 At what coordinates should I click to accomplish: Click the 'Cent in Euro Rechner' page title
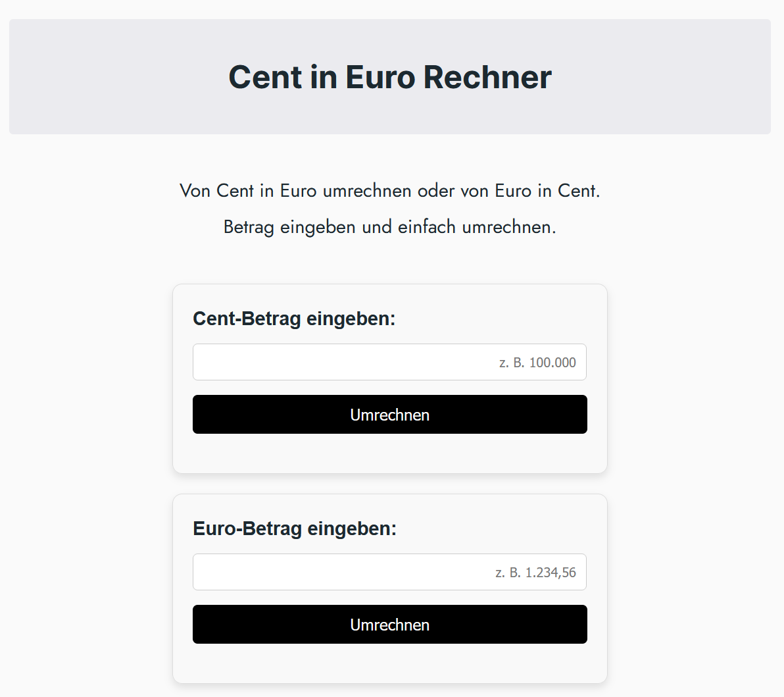389,77
